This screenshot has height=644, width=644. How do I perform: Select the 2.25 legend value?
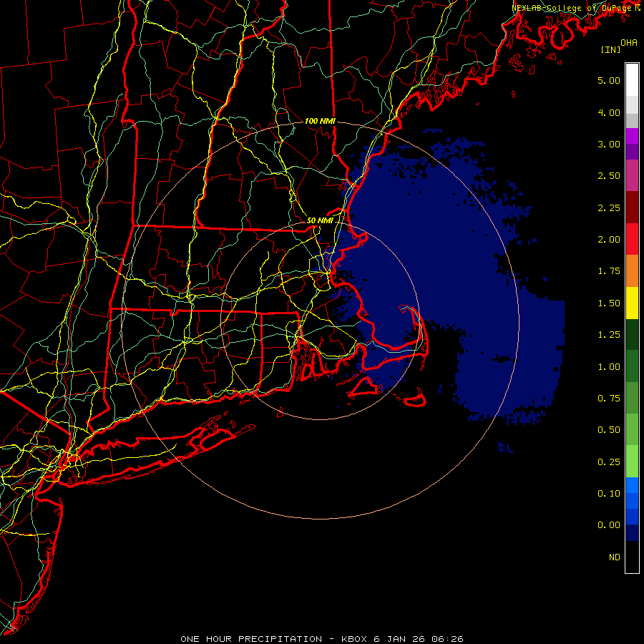[609, 208]
